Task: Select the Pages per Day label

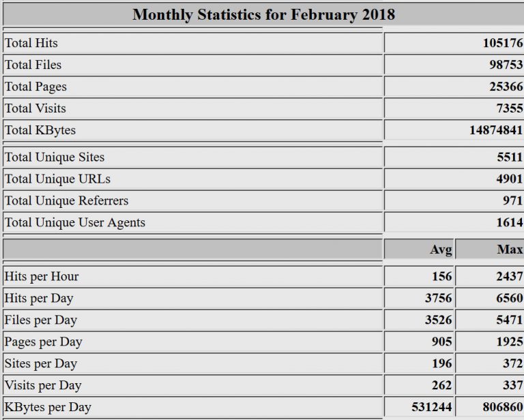Action: click(x=43, y=342)
